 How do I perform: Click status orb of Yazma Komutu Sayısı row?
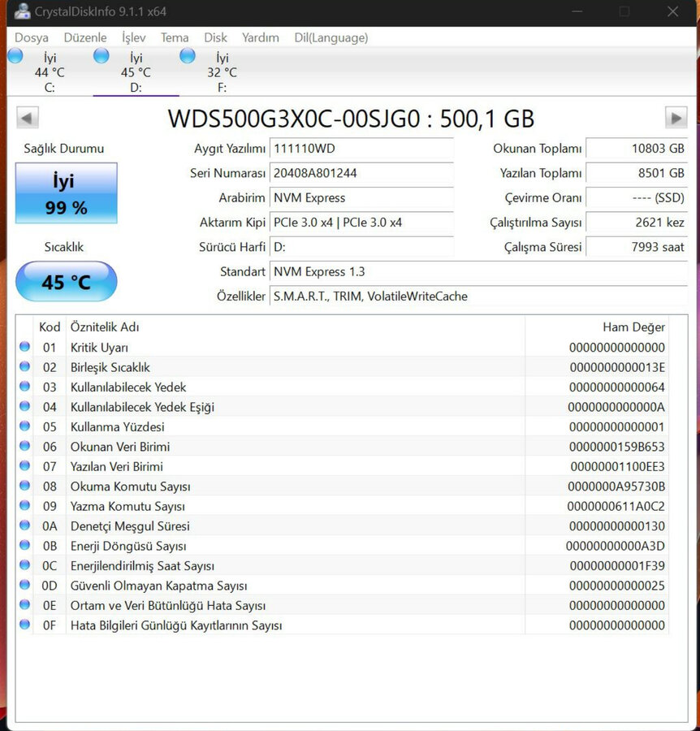(24, 505)
